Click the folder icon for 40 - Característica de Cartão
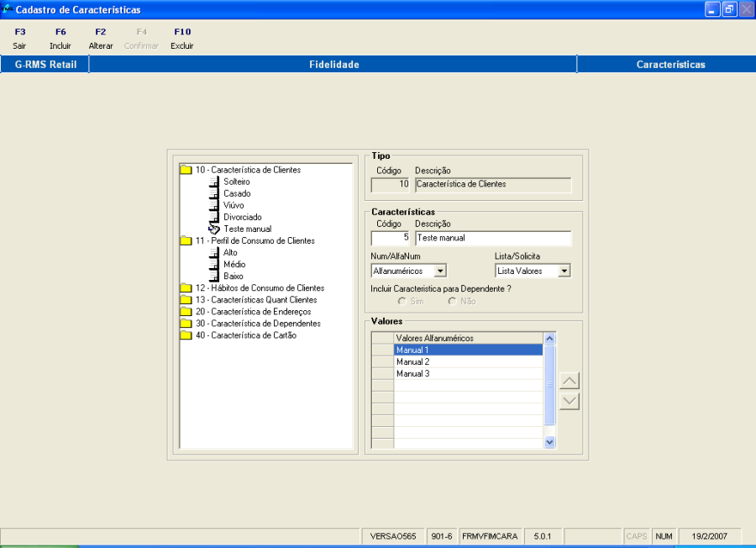This screenshot has height=548, width=756. coord(186,335)
